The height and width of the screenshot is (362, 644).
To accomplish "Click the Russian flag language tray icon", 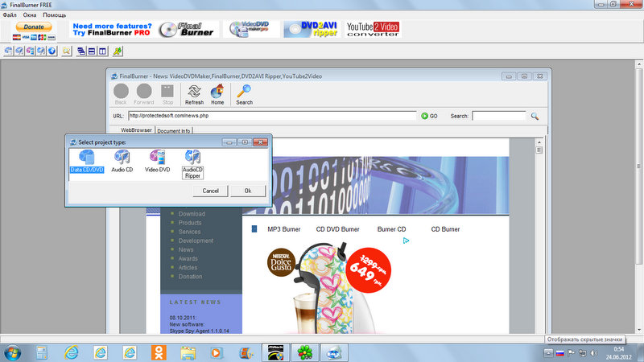I will click(559, 353).
